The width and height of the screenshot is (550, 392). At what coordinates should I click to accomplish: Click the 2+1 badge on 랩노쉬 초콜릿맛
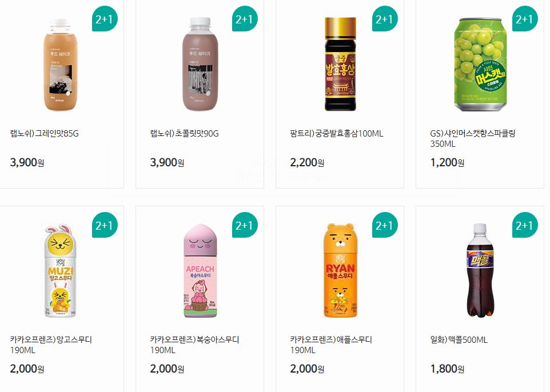tap(245, 19)
